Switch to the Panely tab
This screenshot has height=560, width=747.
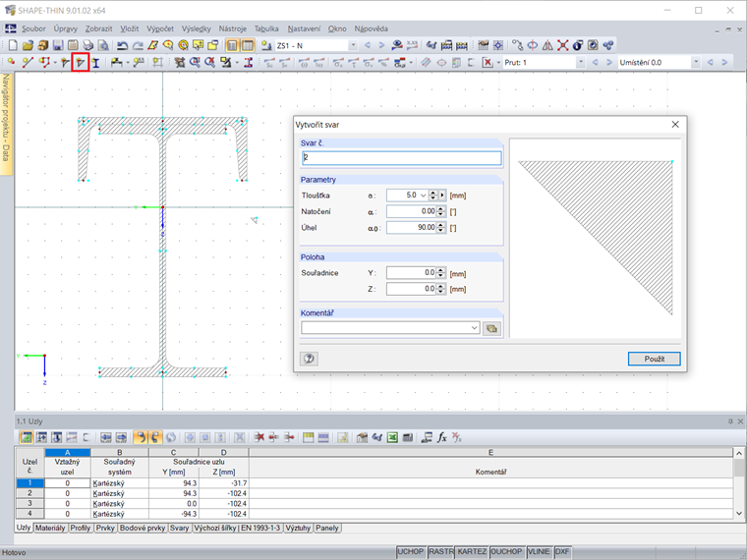point(326,528)
